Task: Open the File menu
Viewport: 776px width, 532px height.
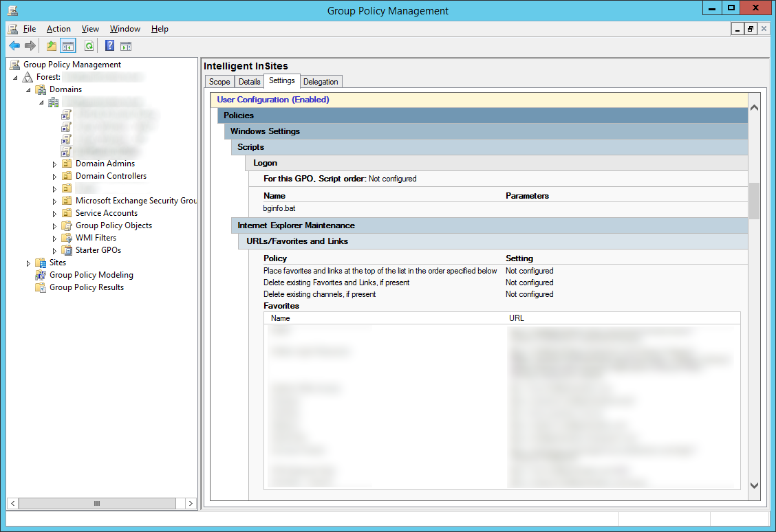Action: [30, 29]
